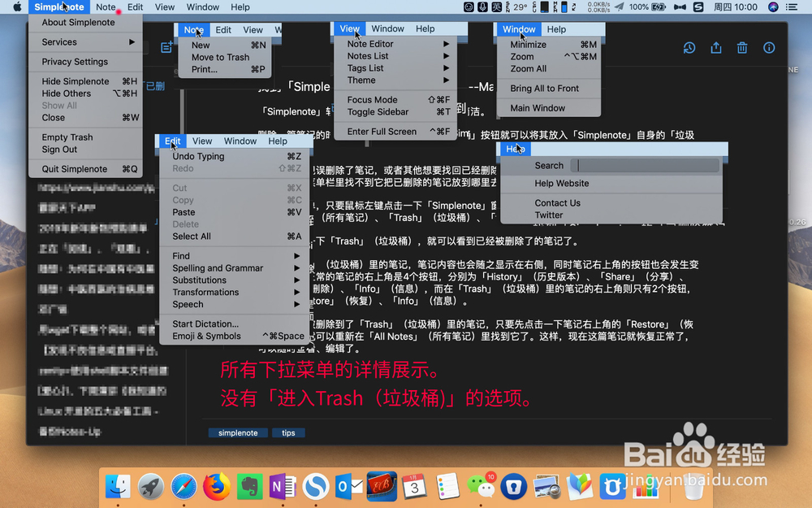Open the Dock Trash bin
The image size is (812, 508).
pyautogui.click(x=693, y=487)
